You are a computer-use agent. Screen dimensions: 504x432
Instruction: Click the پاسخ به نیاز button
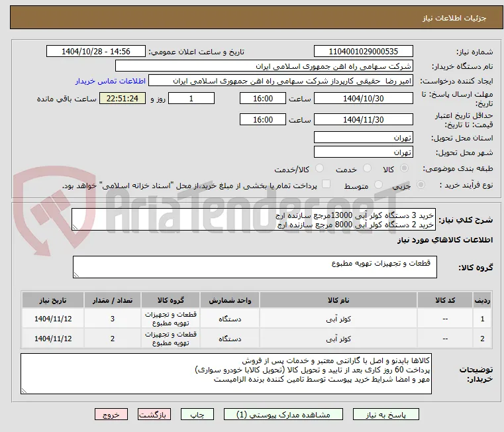385,414
